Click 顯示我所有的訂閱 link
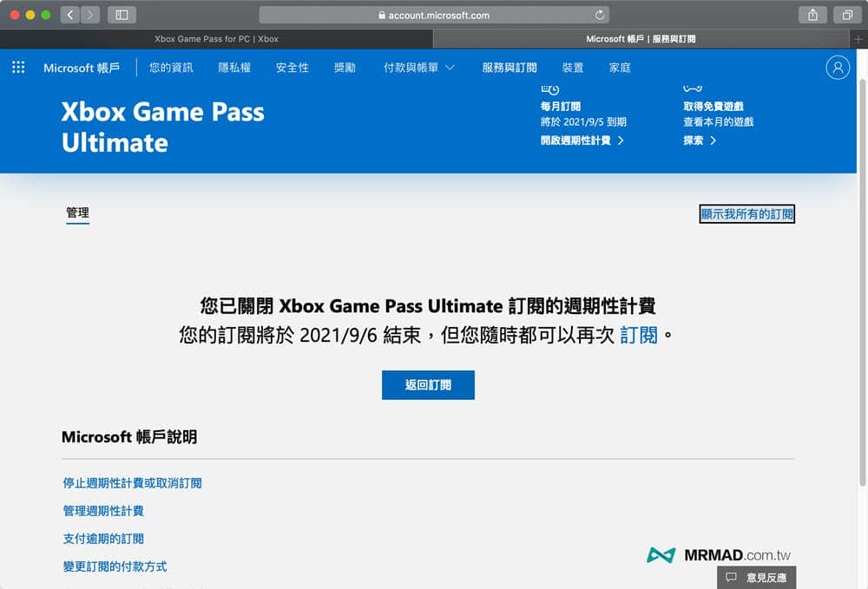868x589 pixels. coord(746,214)
